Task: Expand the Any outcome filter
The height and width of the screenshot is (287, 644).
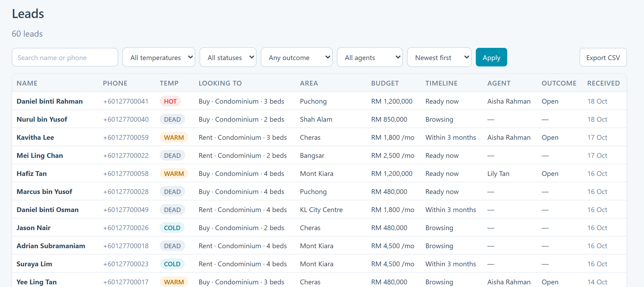Action: tap(296, 57)
